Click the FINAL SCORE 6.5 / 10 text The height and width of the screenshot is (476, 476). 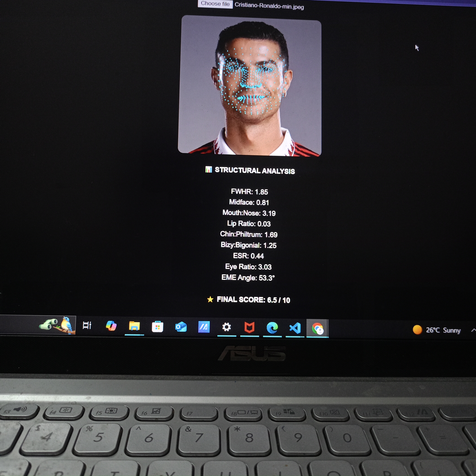coord(253,300)
